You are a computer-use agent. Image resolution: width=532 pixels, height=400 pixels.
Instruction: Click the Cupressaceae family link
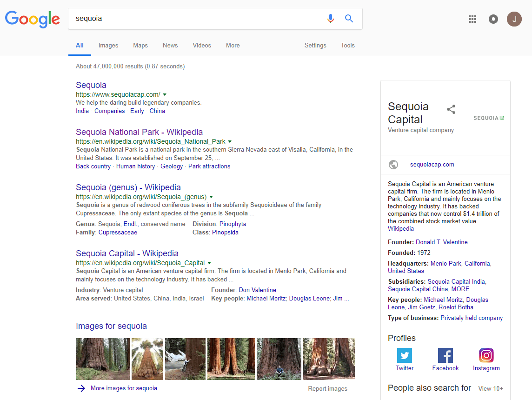118,233
